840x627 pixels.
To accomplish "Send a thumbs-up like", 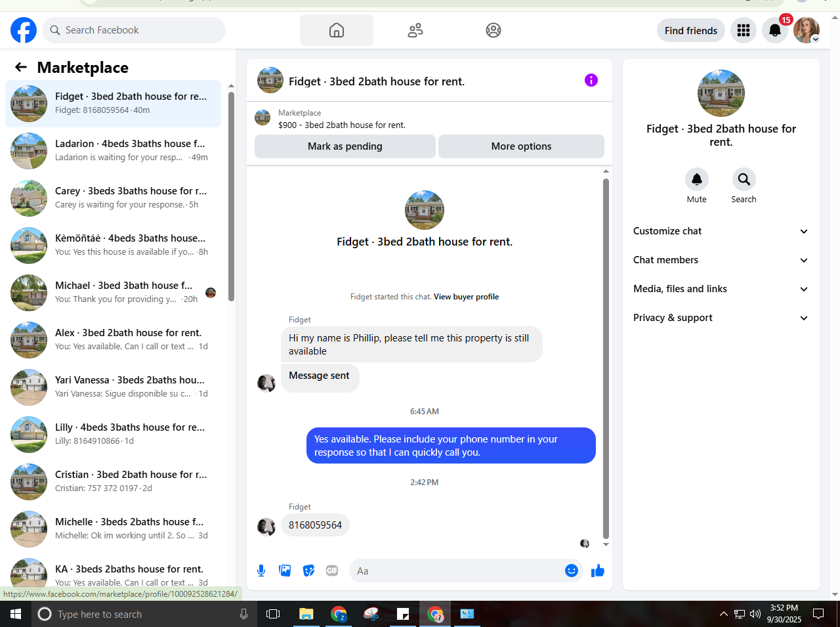I will tap(598, 571).
